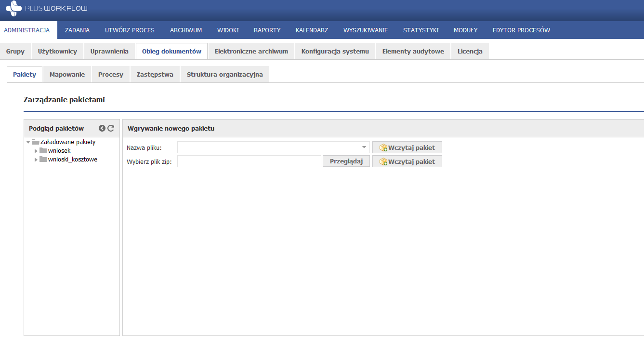Click the Załadowane pakiety folder icon
Screen dimensions: 644x361
click(x=36, y=142)
